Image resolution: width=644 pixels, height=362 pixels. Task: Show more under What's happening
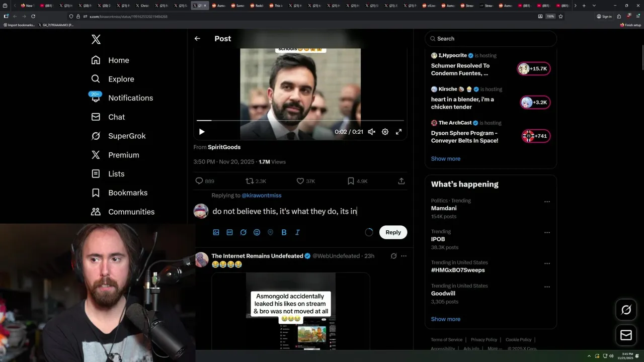[x=445, y=319]
